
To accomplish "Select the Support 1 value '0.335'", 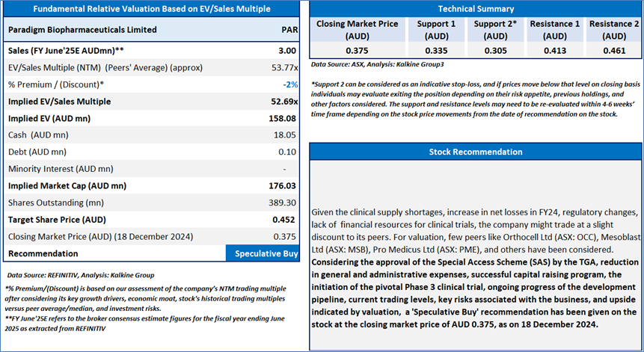I will pyautogui.click(x=436, y=51).
